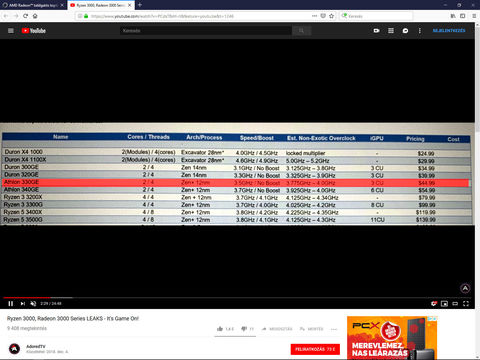Open a new browser tab
Image resolution: width=480 pixels, height=360 pixels.
click(x=140, y=5)
